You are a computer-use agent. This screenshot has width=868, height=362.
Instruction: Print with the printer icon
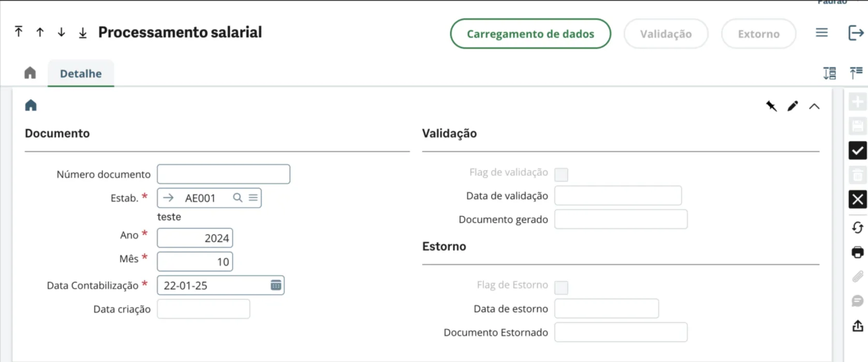858,252
